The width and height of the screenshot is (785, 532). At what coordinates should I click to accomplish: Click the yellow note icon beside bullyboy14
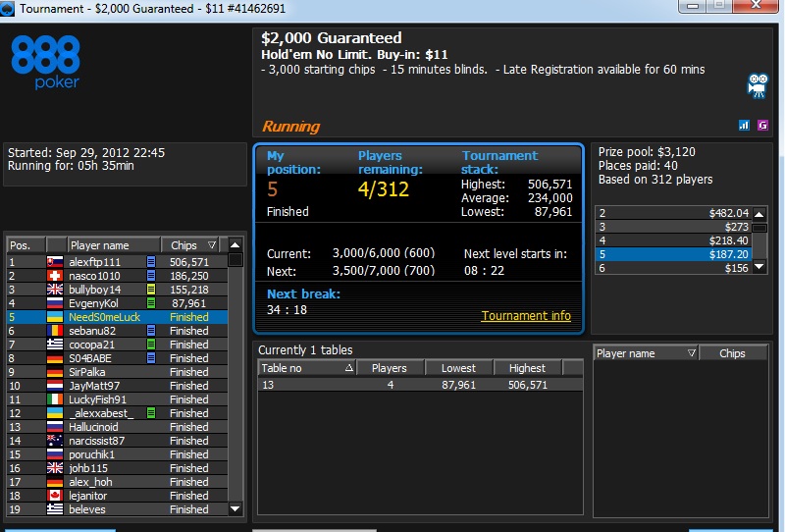point(151,289)
